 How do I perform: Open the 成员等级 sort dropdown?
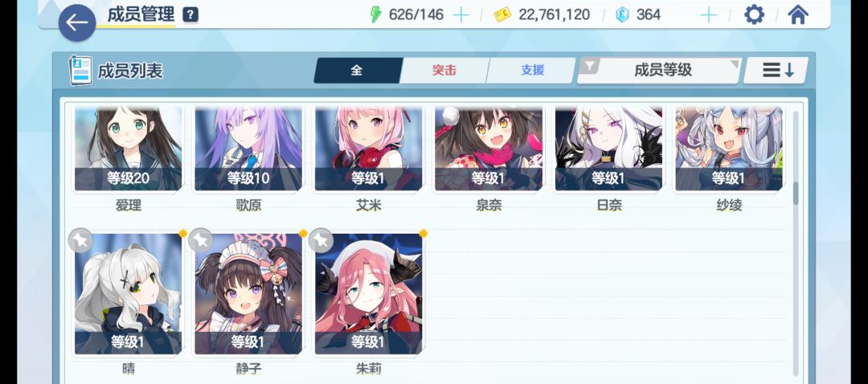point(659,70)
